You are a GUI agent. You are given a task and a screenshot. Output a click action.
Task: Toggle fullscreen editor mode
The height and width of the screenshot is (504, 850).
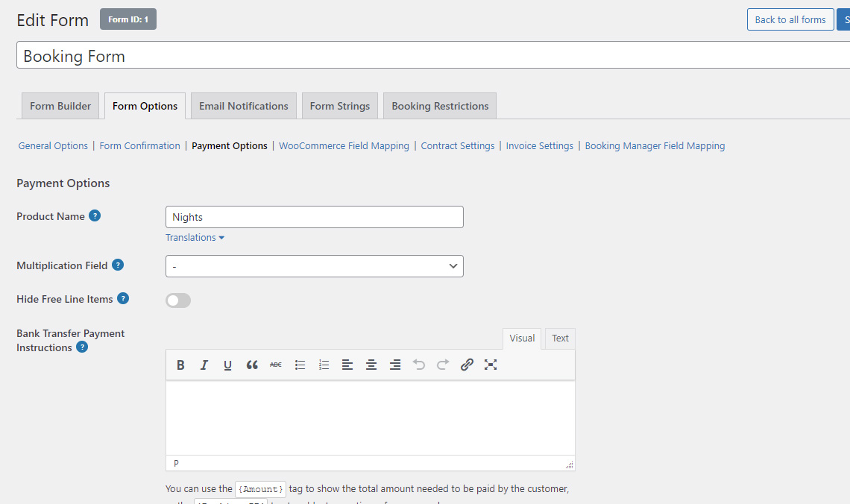491,365
